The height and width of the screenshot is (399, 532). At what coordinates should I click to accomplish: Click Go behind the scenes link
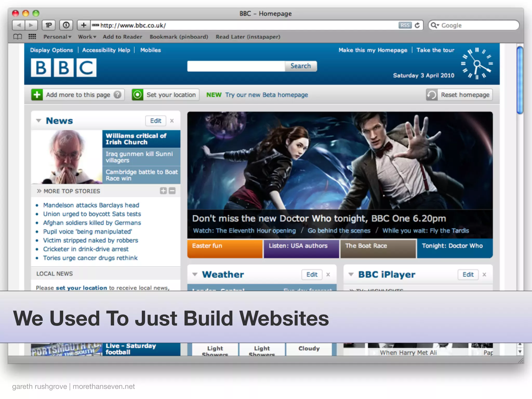(x=339, y=231)
